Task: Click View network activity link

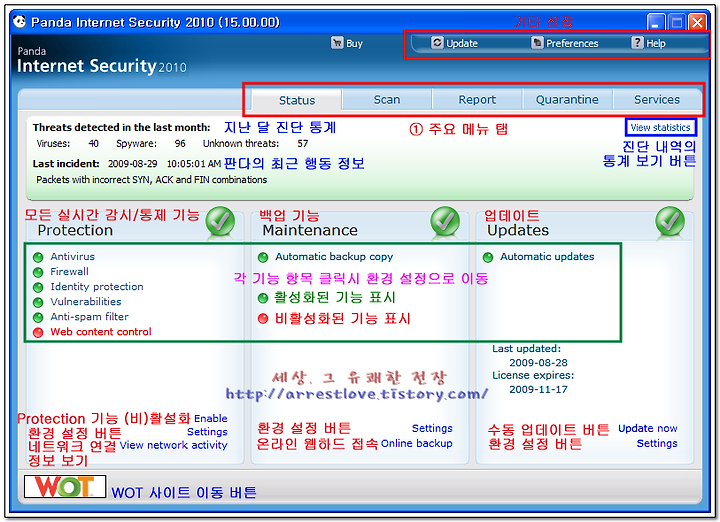Action: tap(174, 445)
